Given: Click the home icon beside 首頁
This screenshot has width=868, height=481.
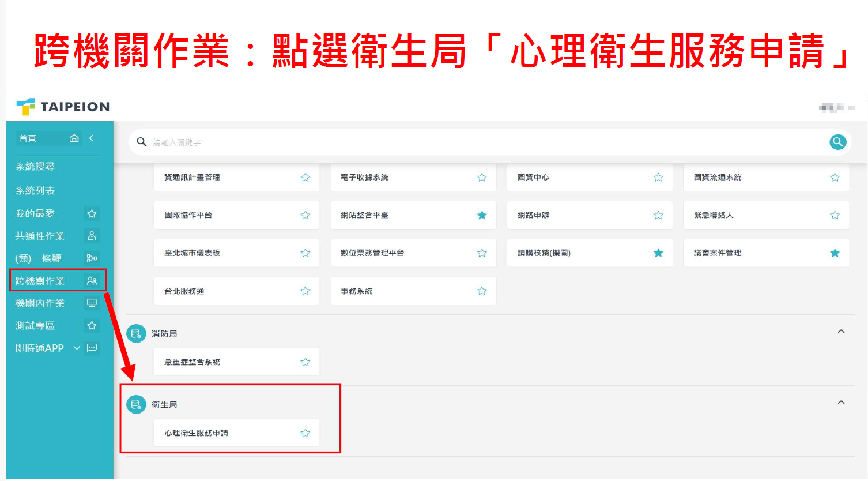Looking at the screenshot, I should (x=74, y=138).
